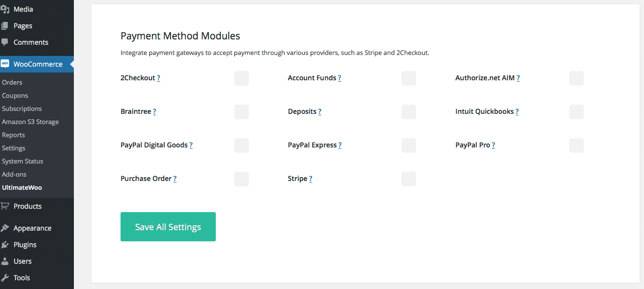Click the WooCommerce logo icon
The height and width of the screenshot is (289, 644).
tap(5, 64)
